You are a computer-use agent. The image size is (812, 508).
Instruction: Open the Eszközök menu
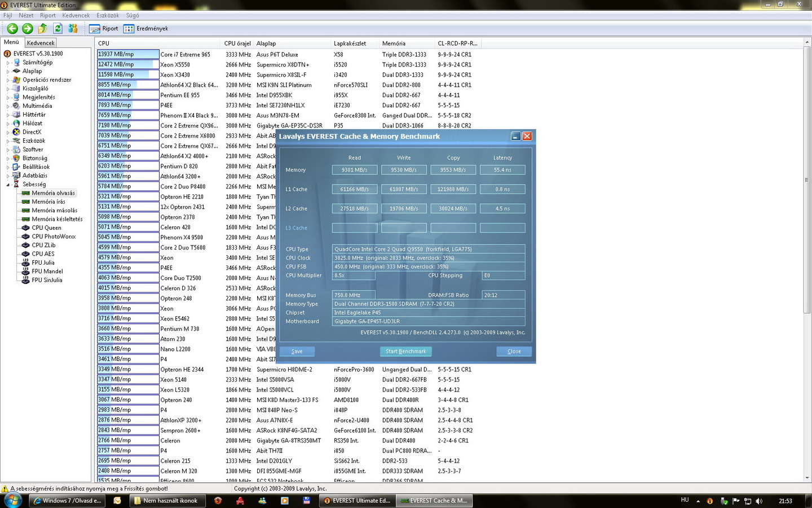(108, 15)
